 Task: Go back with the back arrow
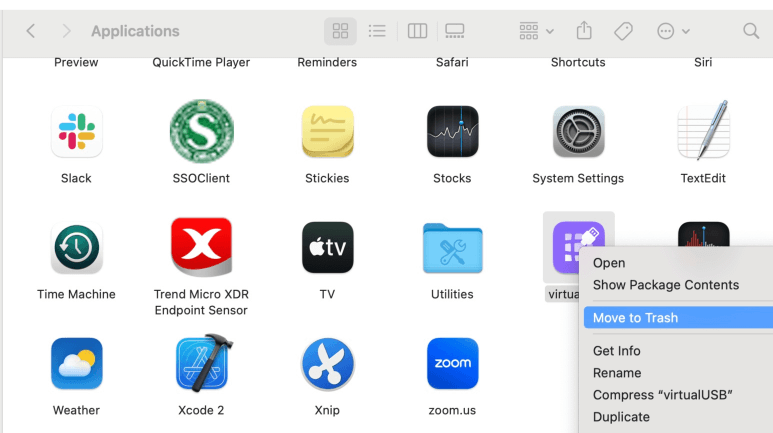(31, 31)
